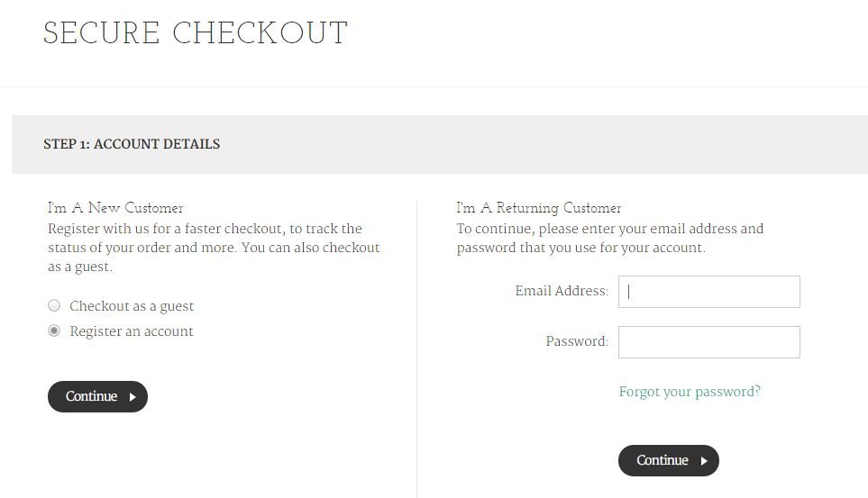Click the Password field label
868x498 pixels.
[577, 342]
